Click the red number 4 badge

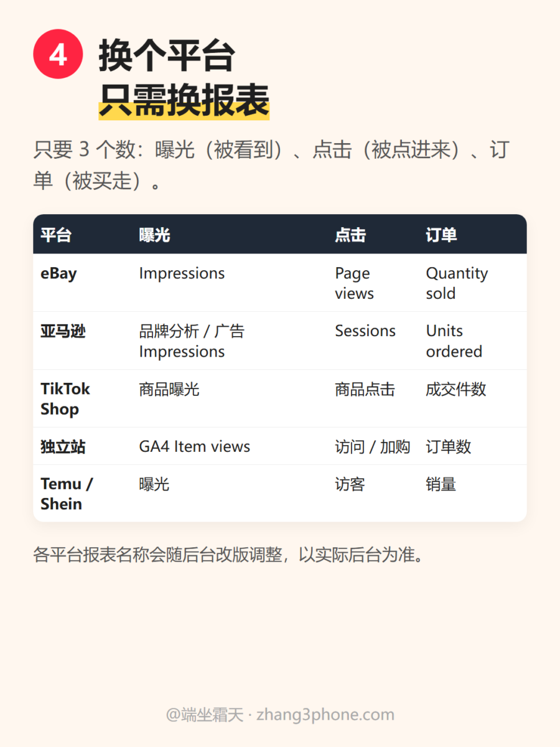[58, 54]
